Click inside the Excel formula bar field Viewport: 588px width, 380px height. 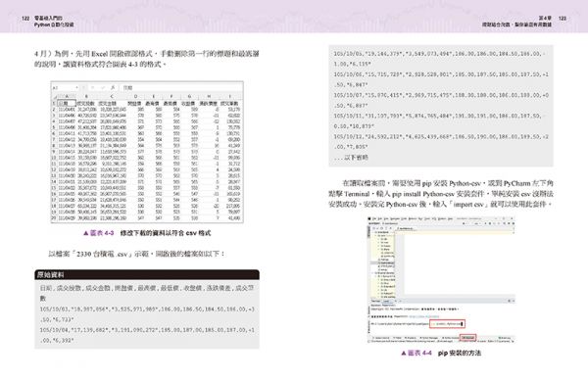[182, 88]
